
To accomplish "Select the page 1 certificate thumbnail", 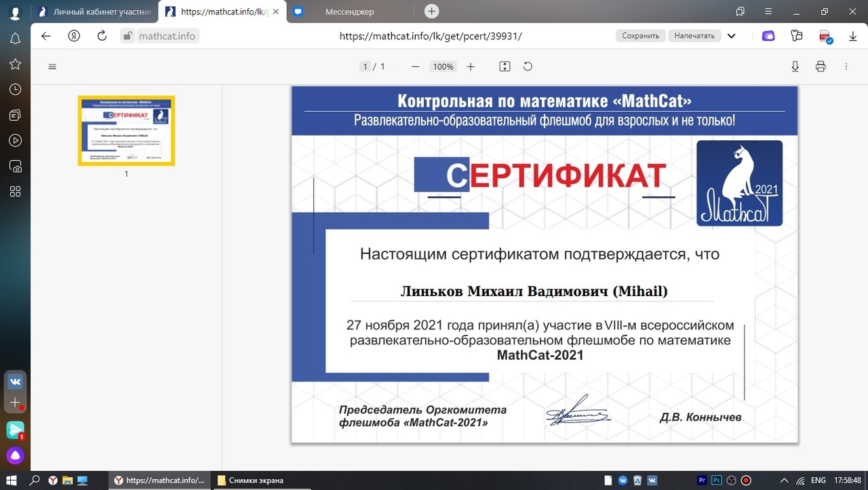I will pyautogui.click(x=126, y=131).
